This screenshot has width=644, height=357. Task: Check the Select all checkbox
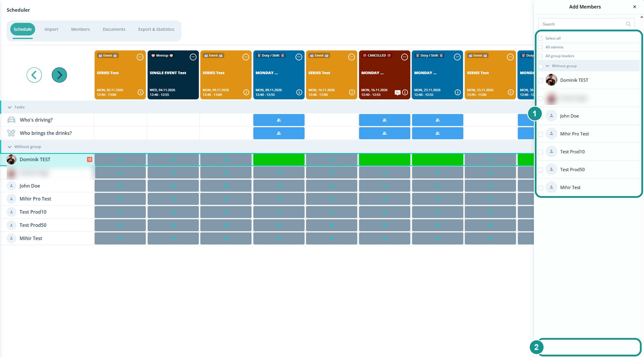pyautogui.click(x=541, y=38)
